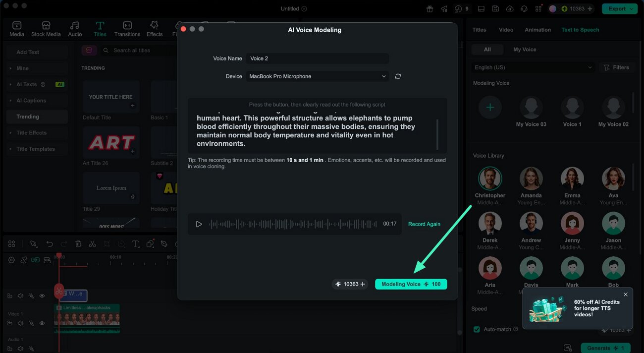
Task: Open the Stock Media library
Action: pos(46,29)
